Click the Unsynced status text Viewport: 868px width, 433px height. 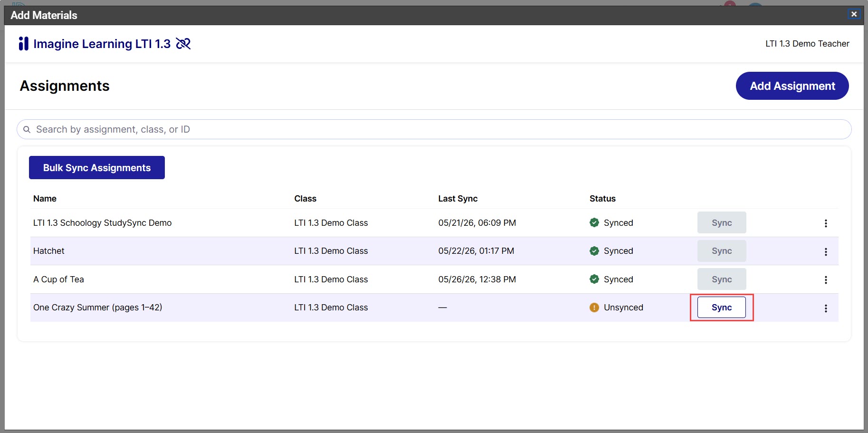tap(623, 308)
